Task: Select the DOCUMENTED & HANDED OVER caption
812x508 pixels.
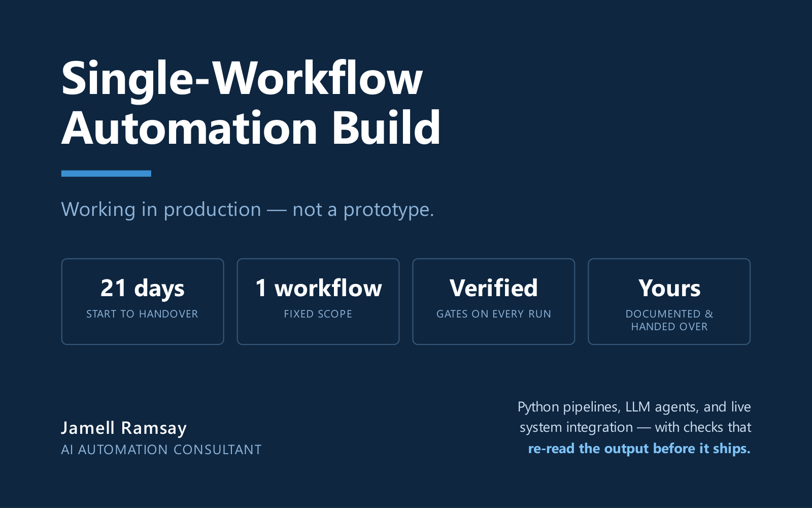Action: (x=669, y=320)
